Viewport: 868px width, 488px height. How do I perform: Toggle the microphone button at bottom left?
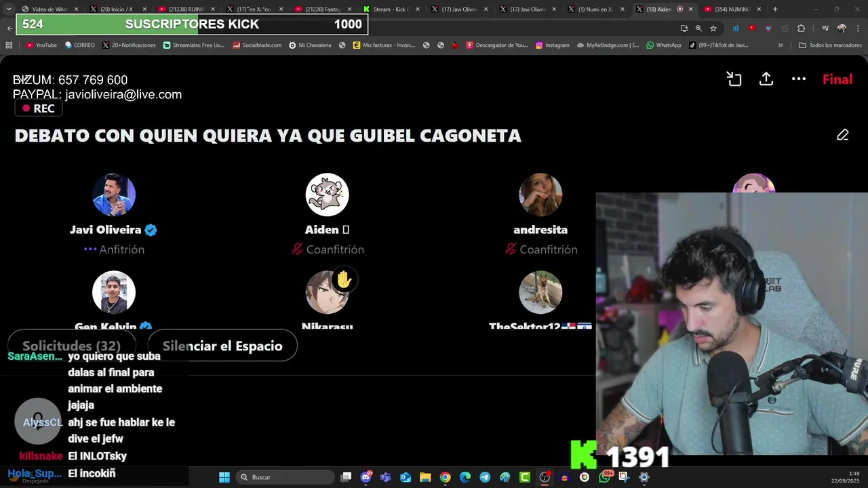38,421
